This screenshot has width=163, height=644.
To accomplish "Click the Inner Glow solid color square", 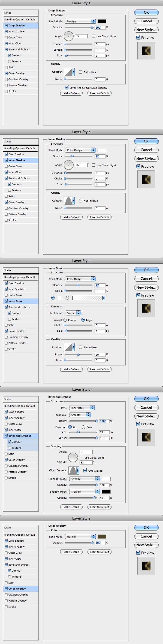I will click(60, 298).
